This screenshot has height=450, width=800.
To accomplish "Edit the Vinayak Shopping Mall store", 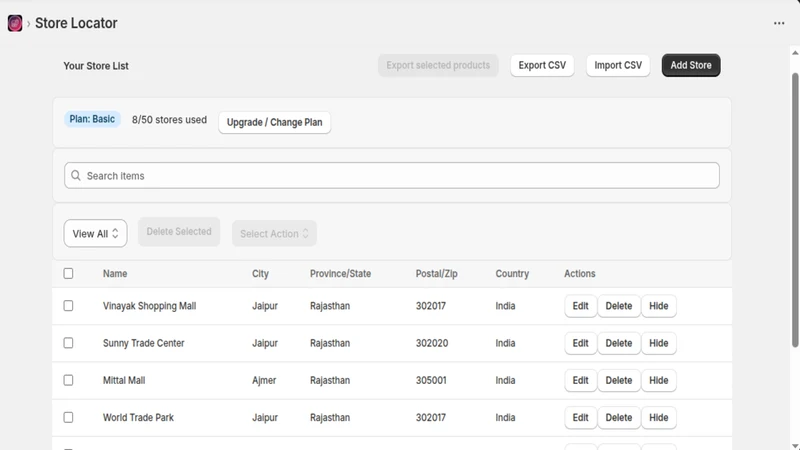I will coord(580,306).
